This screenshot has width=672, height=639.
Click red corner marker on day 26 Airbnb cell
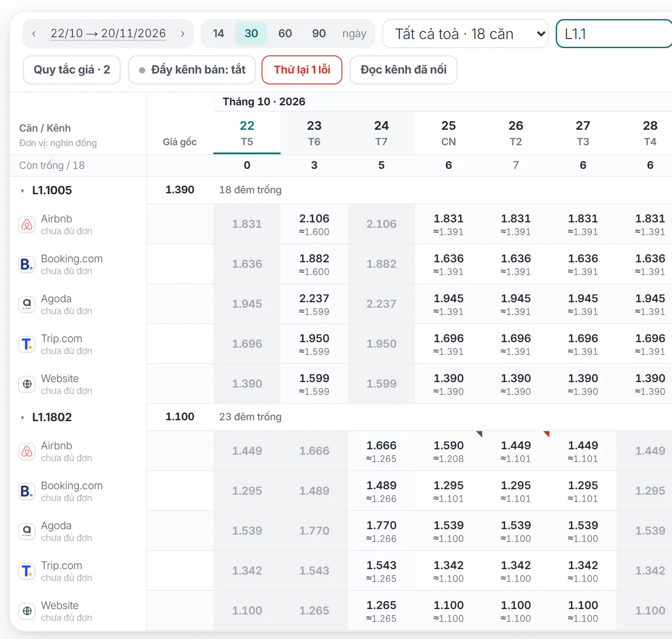point(546,434)
